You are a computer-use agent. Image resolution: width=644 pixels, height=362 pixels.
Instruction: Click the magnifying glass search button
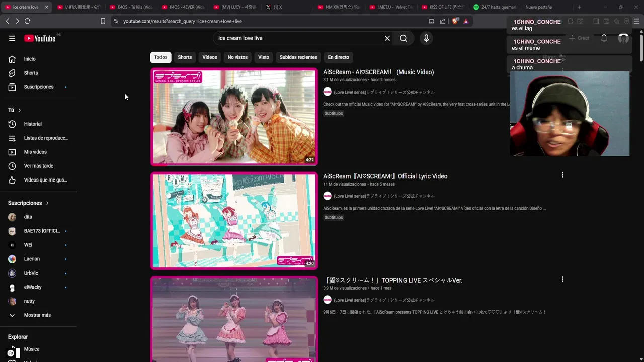(404, 38)
